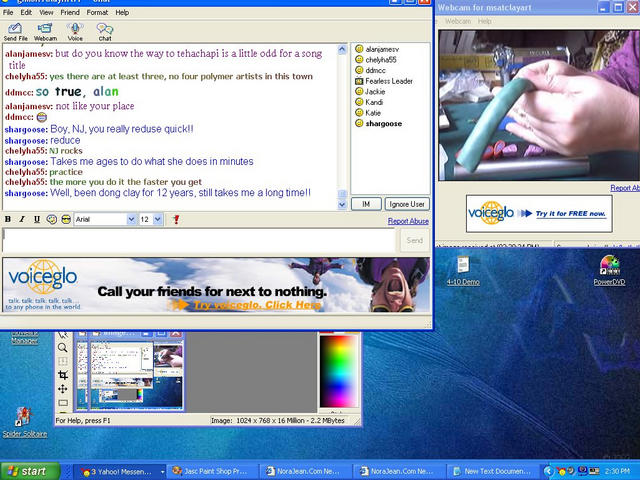
Task: Click the Send File toolbar icon
Action: pyautogui.click(x=16, y=32)
